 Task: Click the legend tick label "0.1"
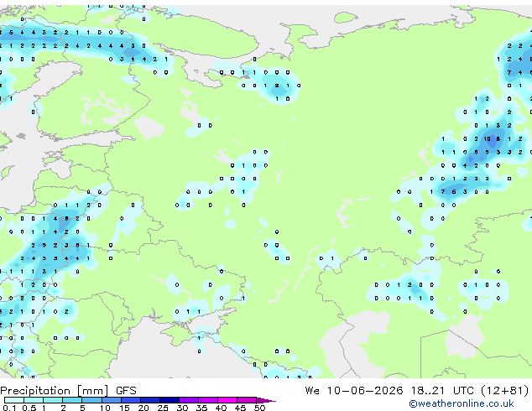click(x=9, y=408)
